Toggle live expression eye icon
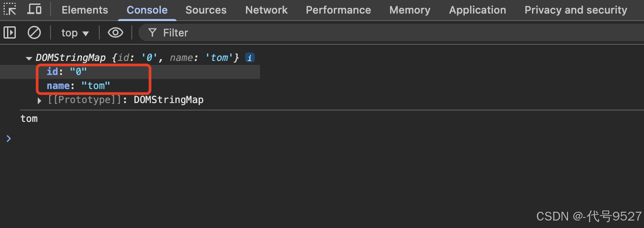 (x=115, y=32)
